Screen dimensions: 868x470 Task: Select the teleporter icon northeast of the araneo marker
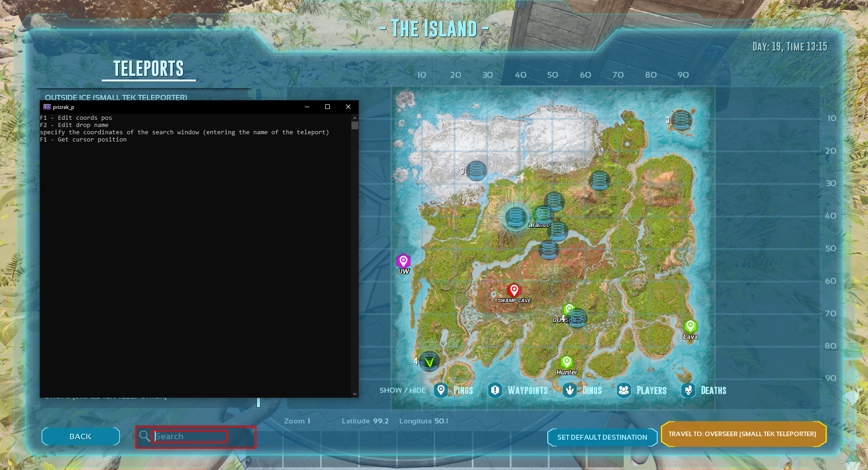click(554, 202)
